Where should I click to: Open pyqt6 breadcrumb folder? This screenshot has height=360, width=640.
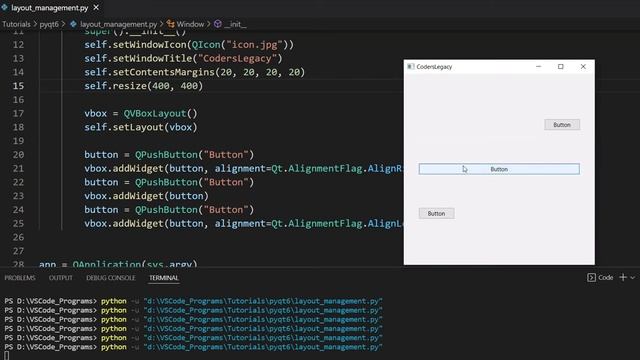49,24
